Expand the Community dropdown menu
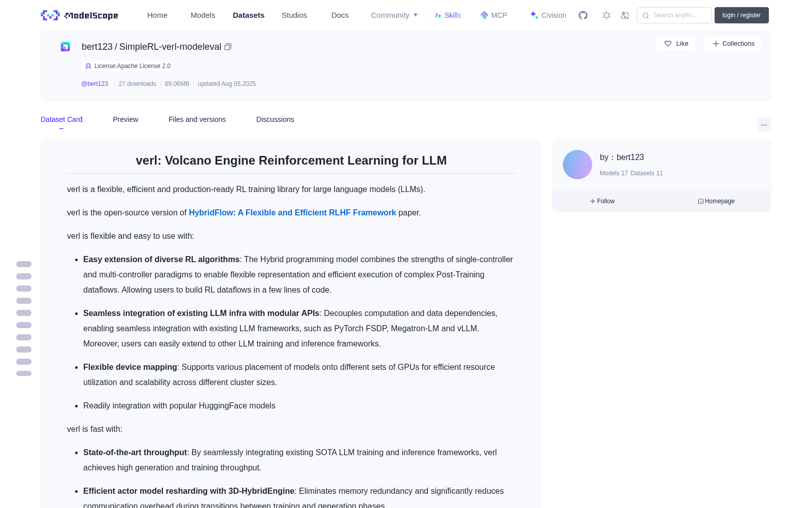 point(394,15)
